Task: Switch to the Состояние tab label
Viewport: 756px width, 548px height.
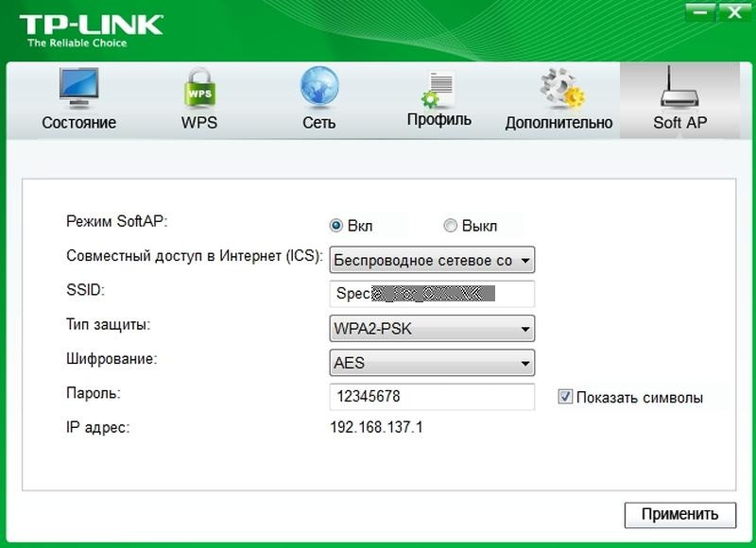Action: (78, 123)
